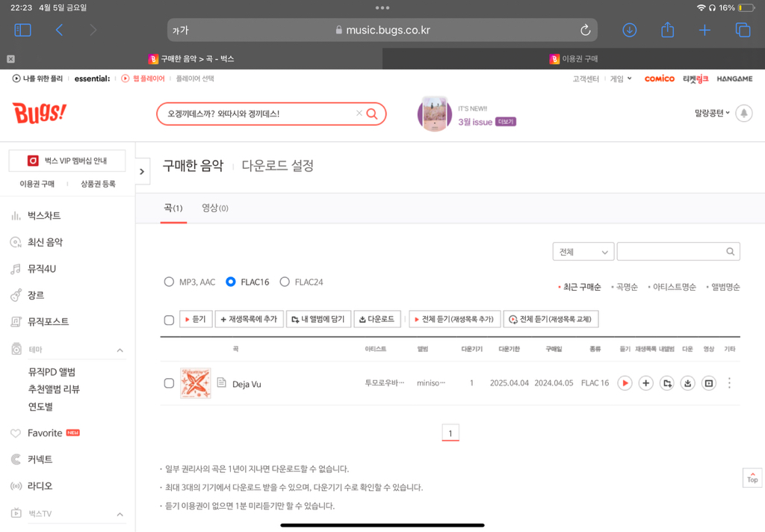Go back with Safari back arrow

tap(59, 30)
